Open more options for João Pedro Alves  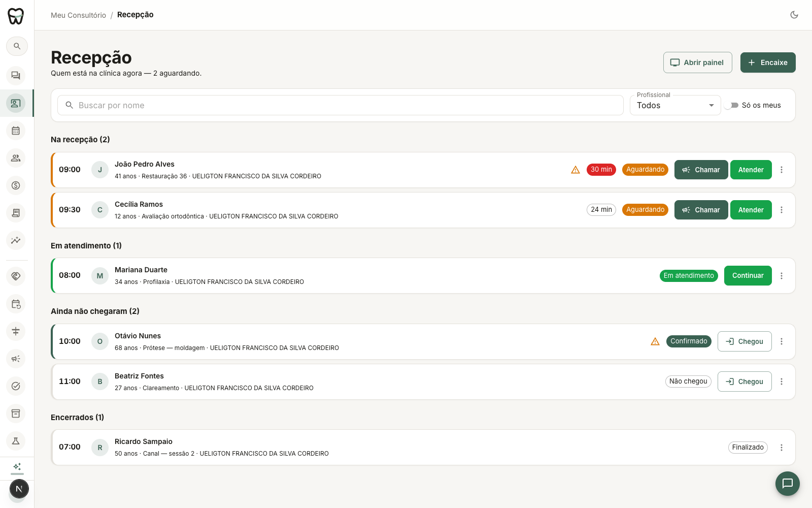click(x=782, y=170)
